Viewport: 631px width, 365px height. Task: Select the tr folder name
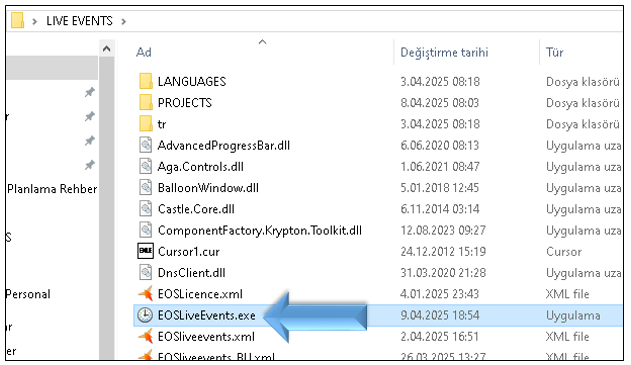162,124
